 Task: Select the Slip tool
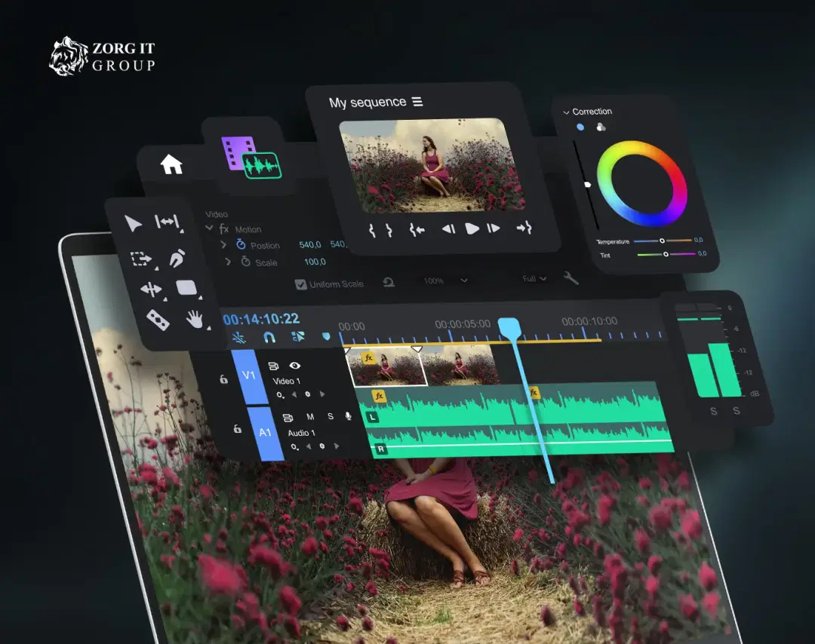[152, 290]
